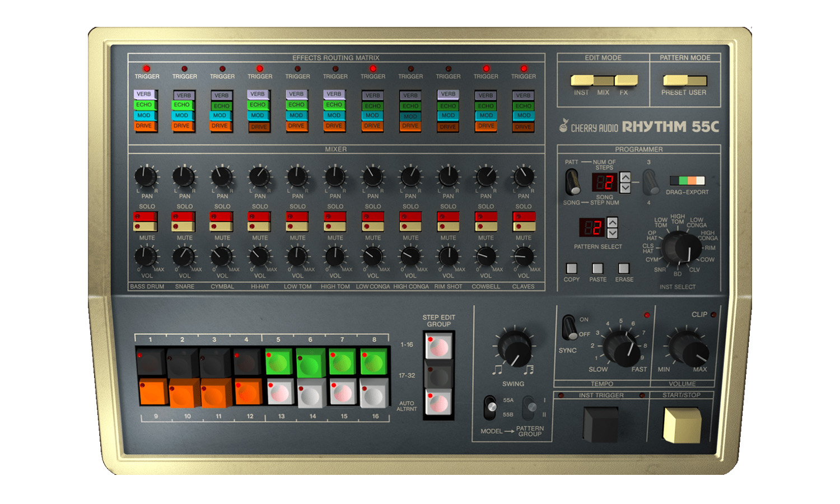Toggle orange step button 12

coord(247,392)
